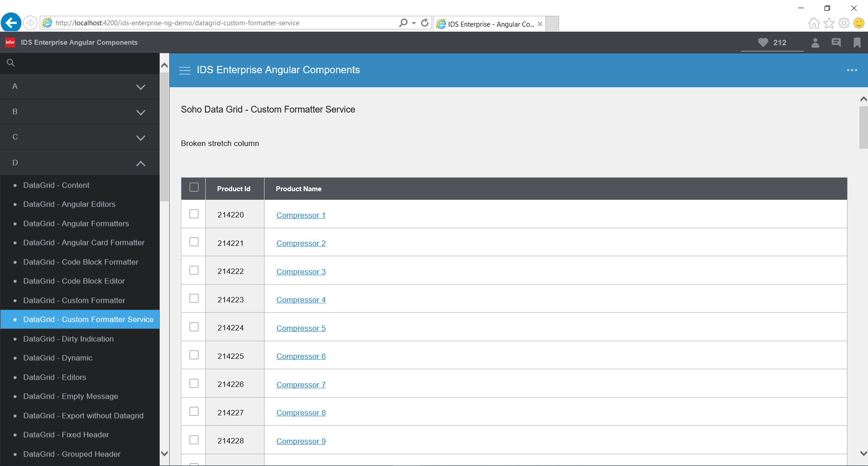Open the Compressor 1 link
Viewport: 868px width, 466px height.
coord(301,215)
